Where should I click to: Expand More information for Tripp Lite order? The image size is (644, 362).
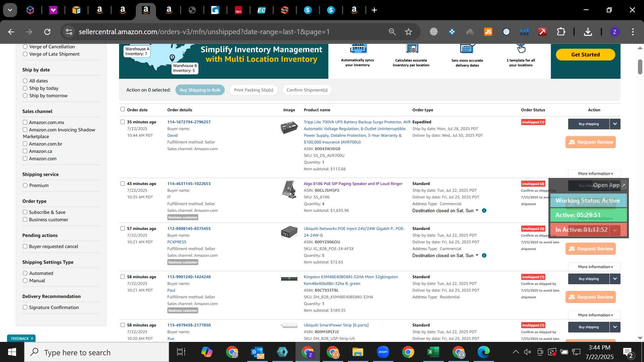point(594,174)
